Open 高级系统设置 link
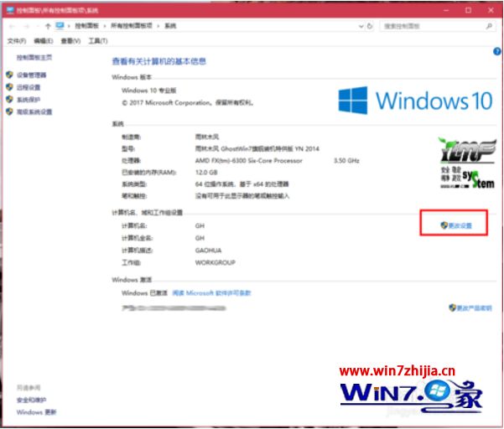The image size is (504, 429). 34,111
